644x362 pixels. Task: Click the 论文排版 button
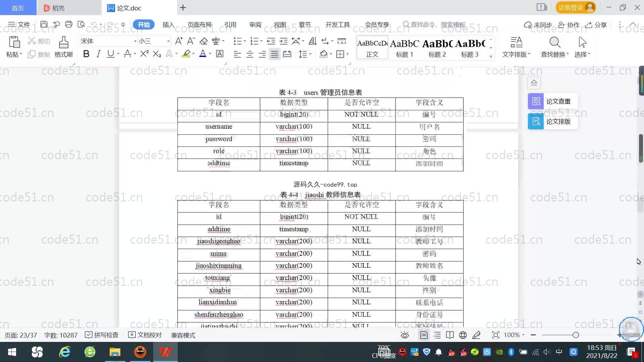(553, 121)
